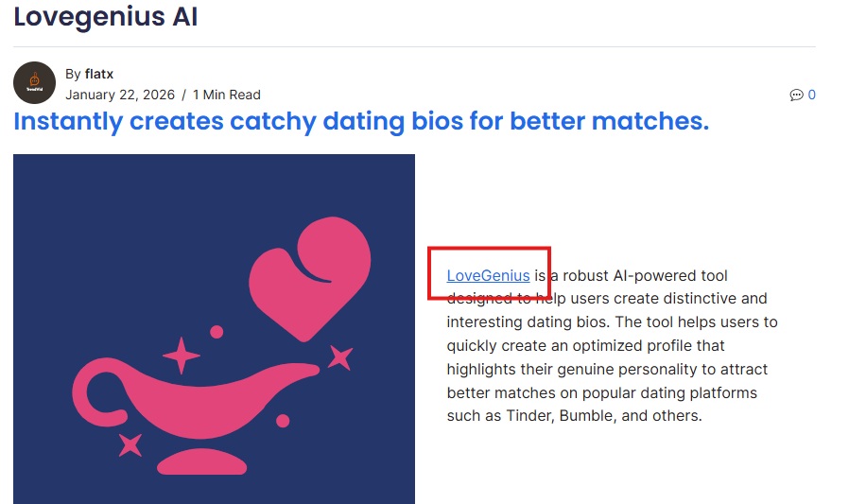The image size is (849, 504).
Task: Open the "Instantly creates catchy dating bios" heading link
Action: click(x=361, y=121)
